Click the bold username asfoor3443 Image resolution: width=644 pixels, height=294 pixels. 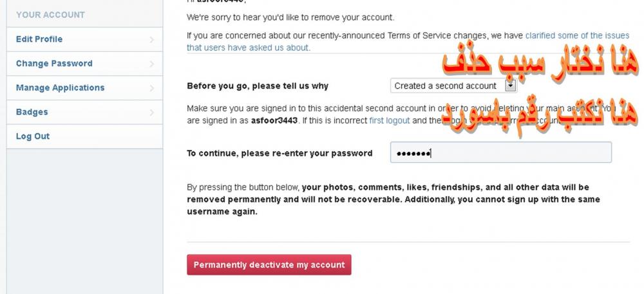click(274, 120)
